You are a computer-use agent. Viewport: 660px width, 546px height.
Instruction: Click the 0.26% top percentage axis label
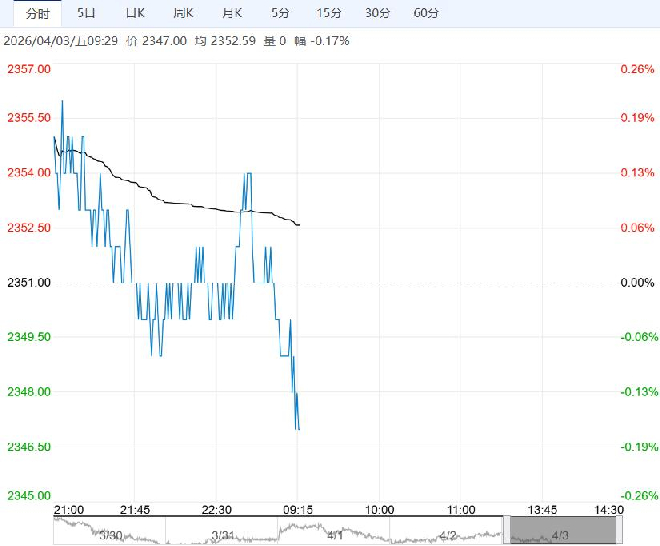(636, 70)
